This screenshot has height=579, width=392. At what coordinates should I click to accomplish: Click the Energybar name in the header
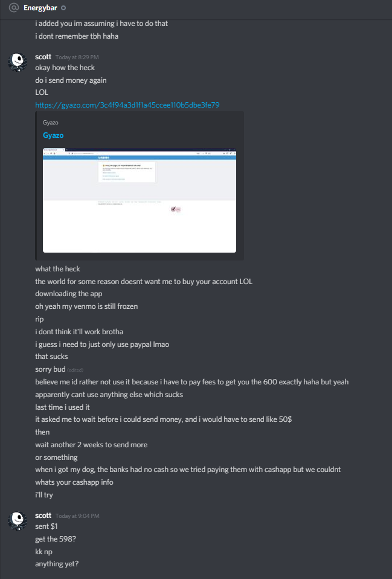pos(40,8)
